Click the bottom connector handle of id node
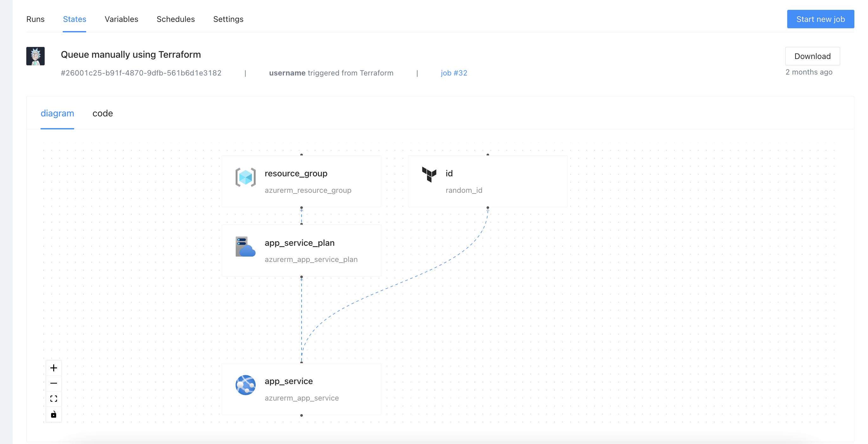This screenshot has width=868, height=444. [488, 207]
